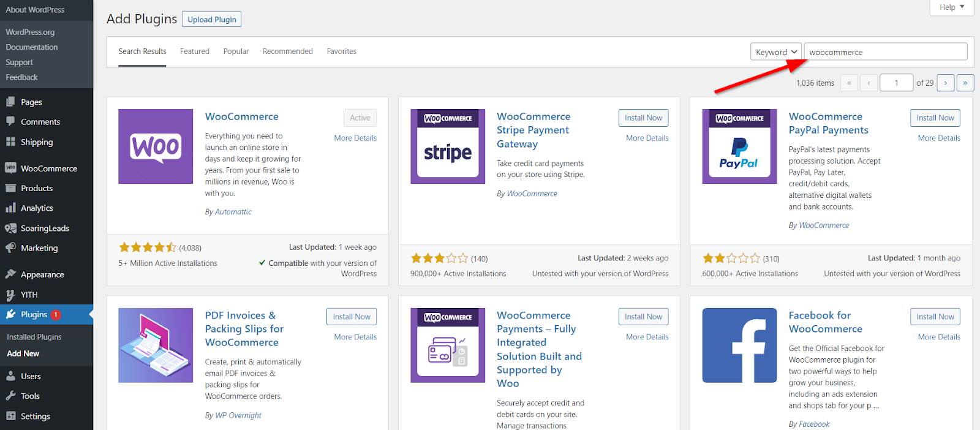980x430 pixels.
Task: Click the Tools wrench icon
Action: (x=10, y=396)
